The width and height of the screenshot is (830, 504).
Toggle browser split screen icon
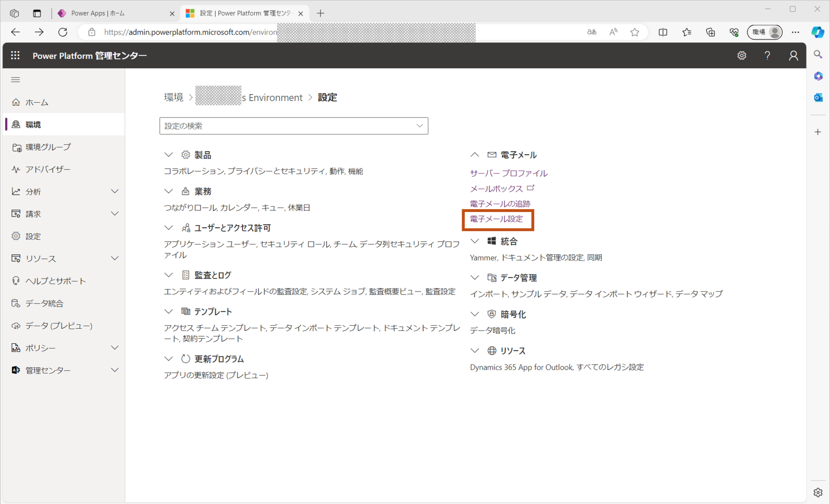click(663, 32)
